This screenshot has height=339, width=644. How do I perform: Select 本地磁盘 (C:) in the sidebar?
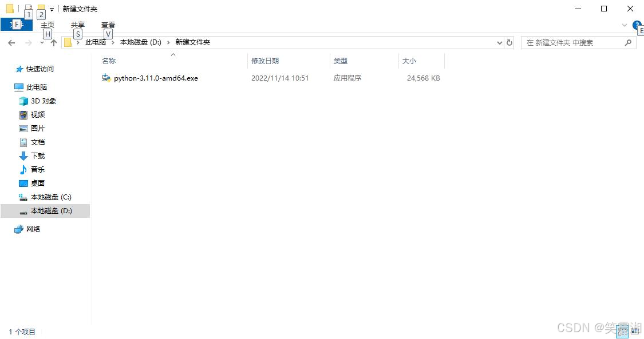(52, 197)
